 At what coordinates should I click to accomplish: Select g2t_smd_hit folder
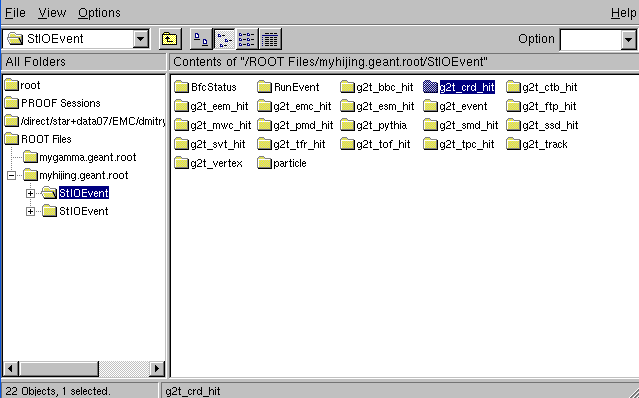point(461,125)
